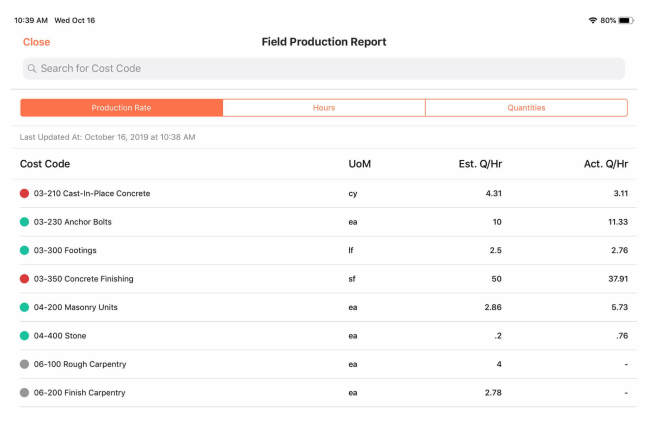The width and height of the screenshot is (648, 432).
Task: Switch to the Quantities tab
Action: [x=526, y=107]
